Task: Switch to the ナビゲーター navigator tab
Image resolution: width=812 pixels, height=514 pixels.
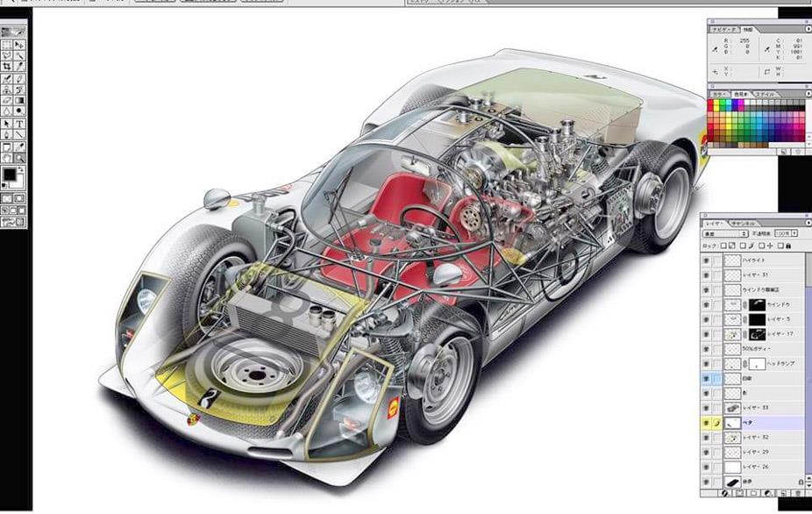Action: pos(724,30)
